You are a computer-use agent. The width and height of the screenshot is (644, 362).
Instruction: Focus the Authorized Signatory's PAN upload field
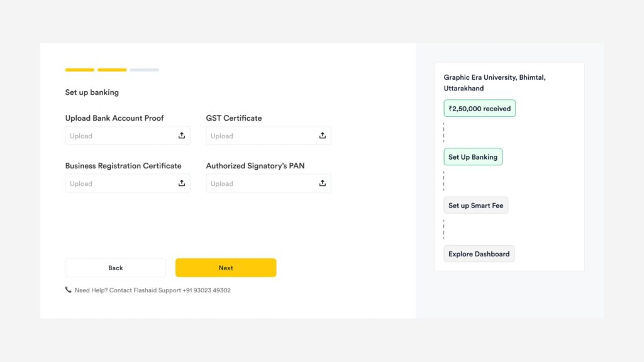pos(260,184)
